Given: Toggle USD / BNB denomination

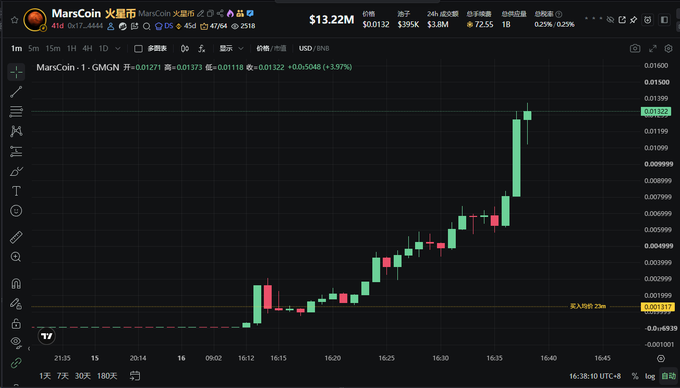Looking at the screenshot, I should [x=314, y=49].
